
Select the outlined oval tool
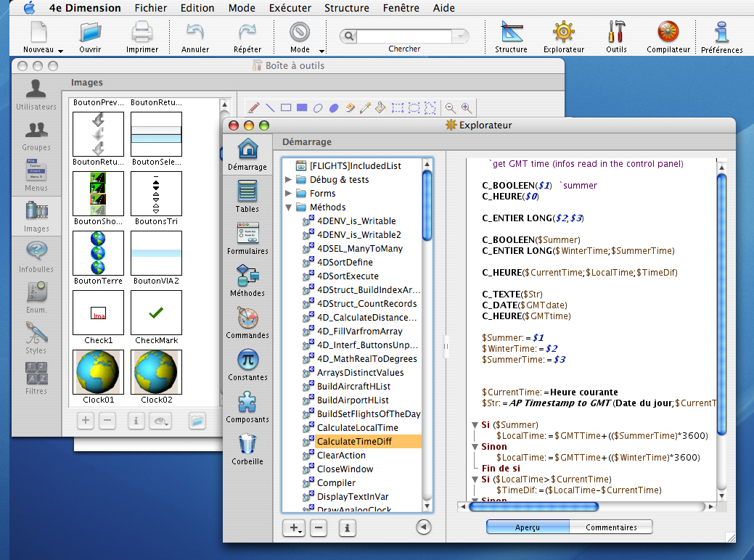[x=318, y=107]
